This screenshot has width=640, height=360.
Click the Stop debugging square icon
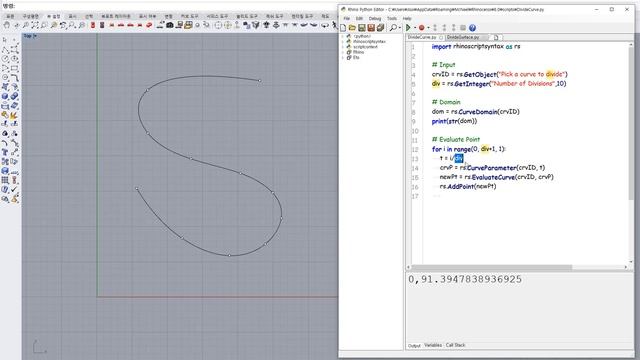[463, 28]
